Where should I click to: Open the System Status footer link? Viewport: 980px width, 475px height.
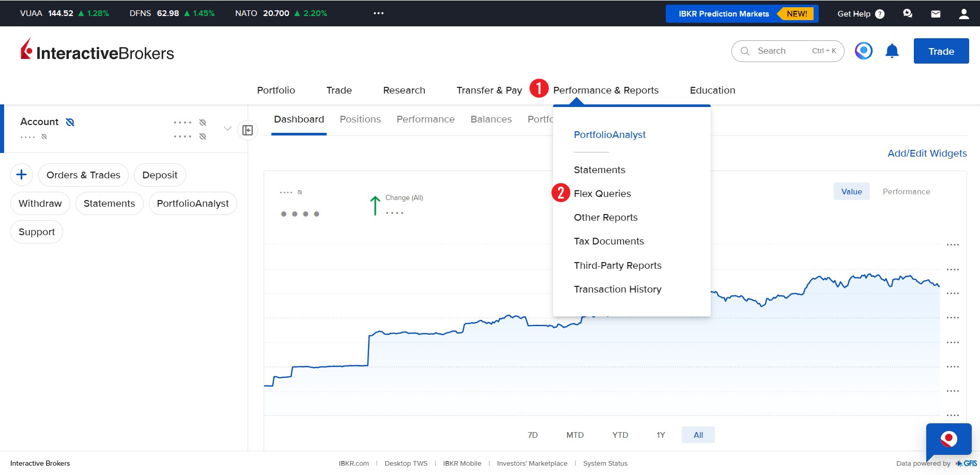coord(605,464)
